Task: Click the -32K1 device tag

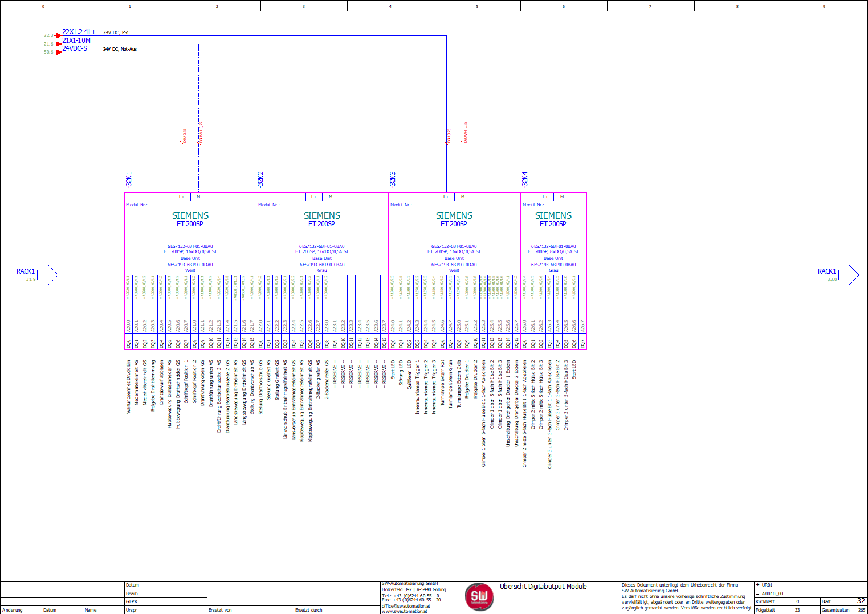Action: (x=129, y=179)
